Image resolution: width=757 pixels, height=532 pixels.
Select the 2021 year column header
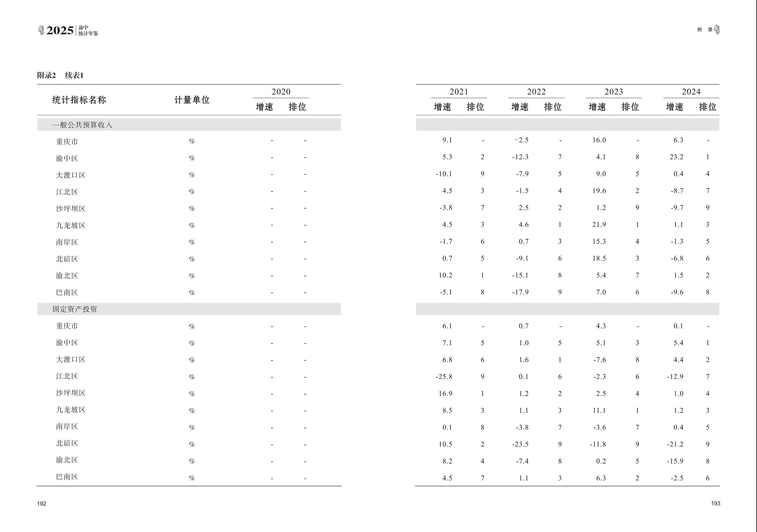459,92
